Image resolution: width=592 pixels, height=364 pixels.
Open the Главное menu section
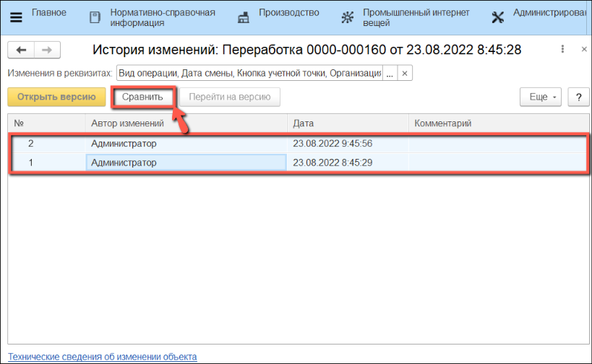point(49,13)
